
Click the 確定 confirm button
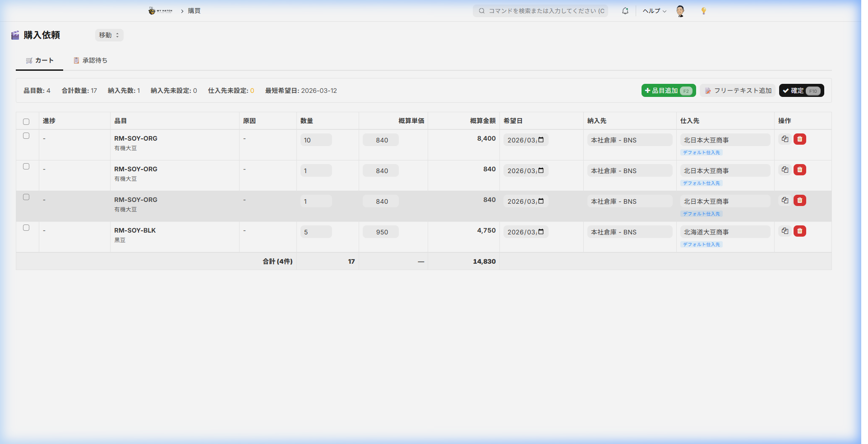pyautogui.click(x=801, y=91)
